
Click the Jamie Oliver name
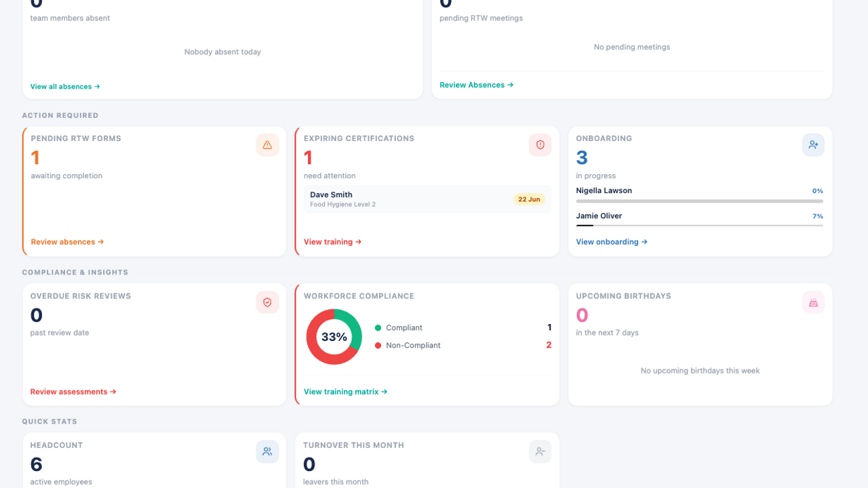599,216
